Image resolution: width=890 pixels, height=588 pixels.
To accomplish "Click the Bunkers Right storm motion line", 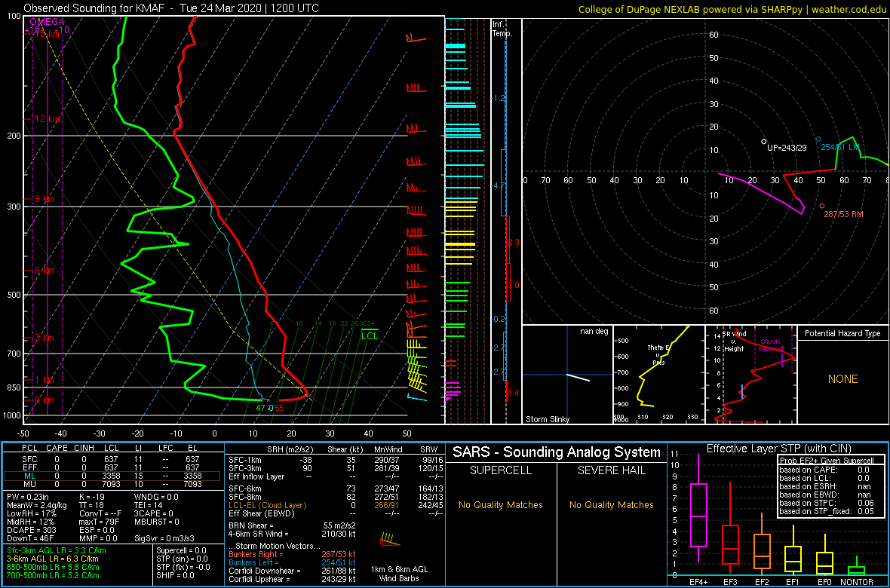I will 293,553.
